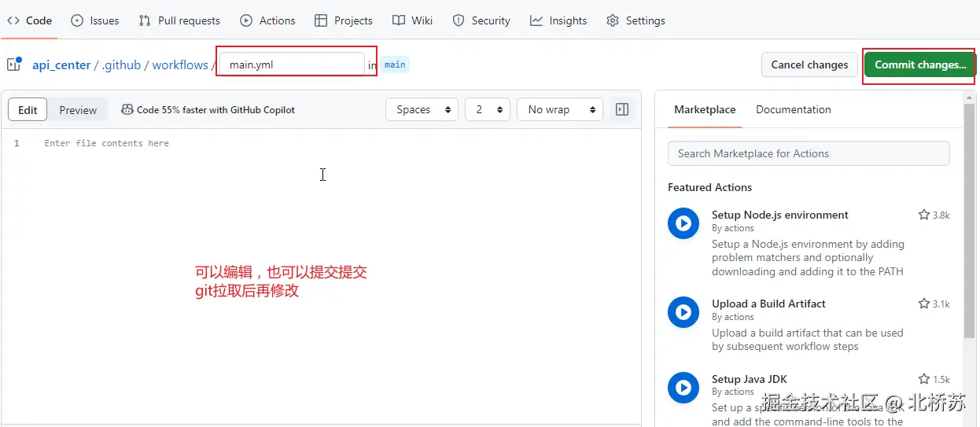The height and width of the screenshot is (427, 980).
Task: Click line number 1 in editor gutter
Action: [x=17, y=143]
